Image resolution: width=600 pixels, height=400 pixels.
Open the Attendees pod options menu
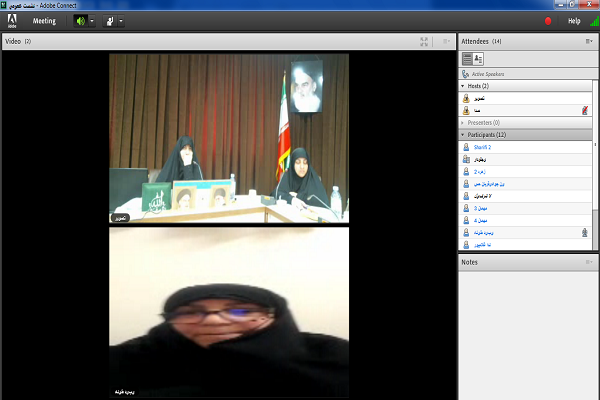[589, 41]
